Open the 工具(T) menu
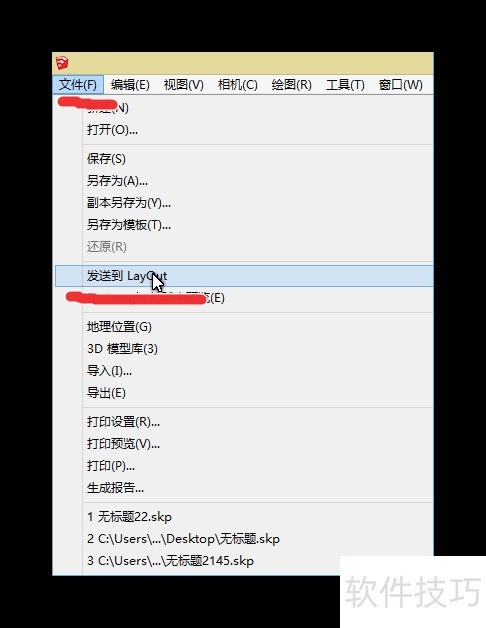Viewport: 486px width, 628px height. coord(345,85)
